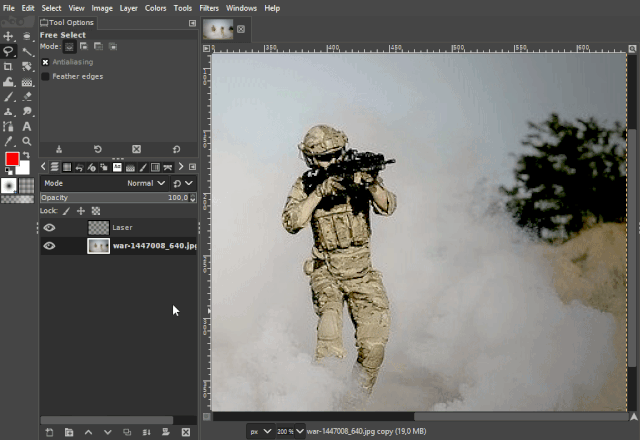This screenshot has width=640, height=440.
Task: Open the px unit dropdown
Action: pyautogui.click(x=260, y=431)
